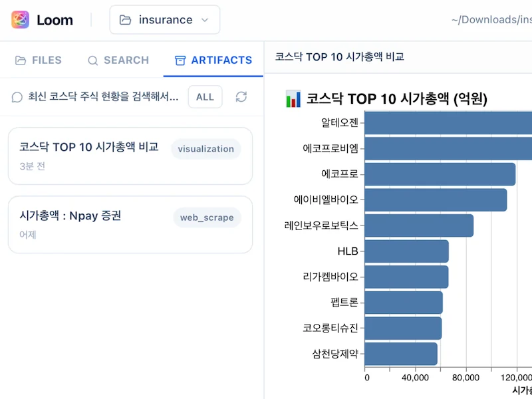The image size is (532, 399).
Task: Switch to the FILES tab
Action: [x=39, y=60]
